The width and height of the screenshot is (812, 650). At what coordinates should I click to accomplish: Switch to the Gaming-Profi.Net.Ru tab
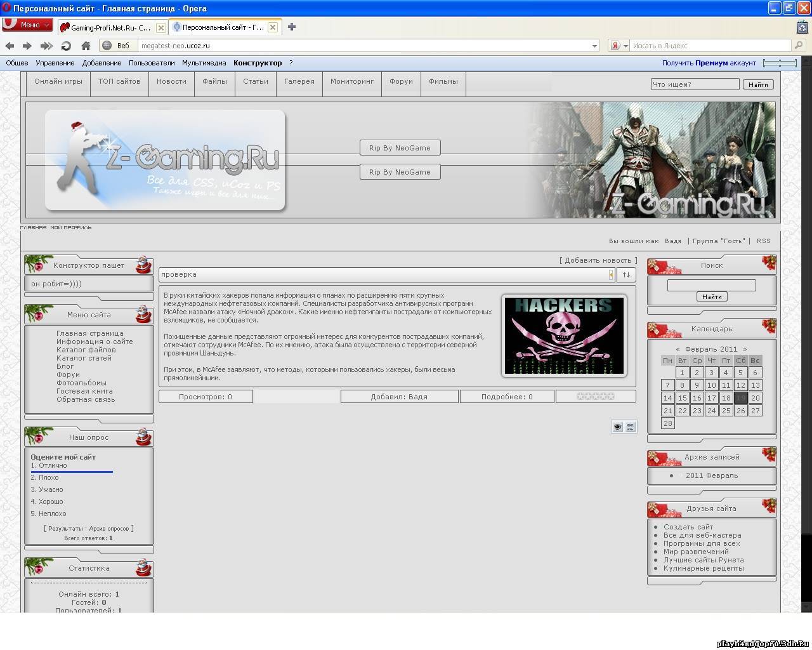(x=108, y=27)
